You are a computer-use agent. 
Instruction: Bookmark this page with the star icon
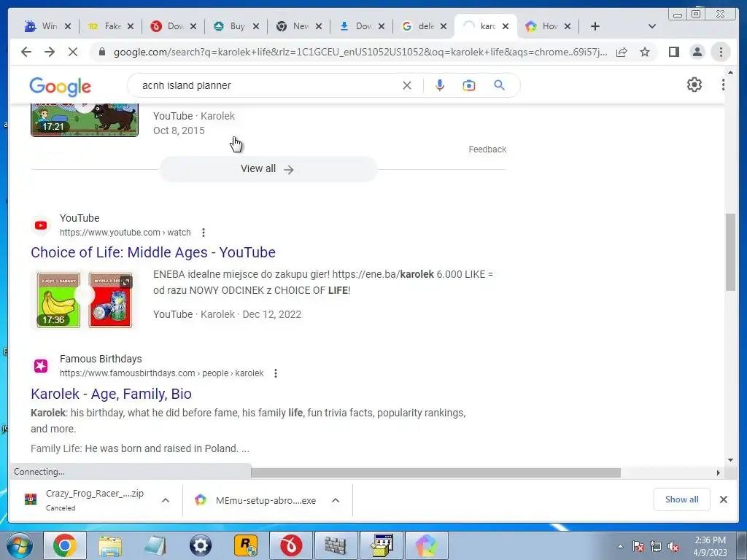[645, 52]
